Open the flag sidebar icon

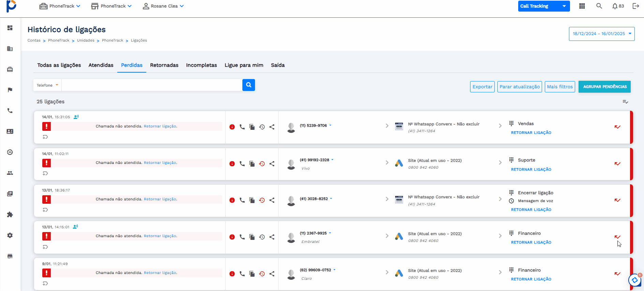point(10,90)
